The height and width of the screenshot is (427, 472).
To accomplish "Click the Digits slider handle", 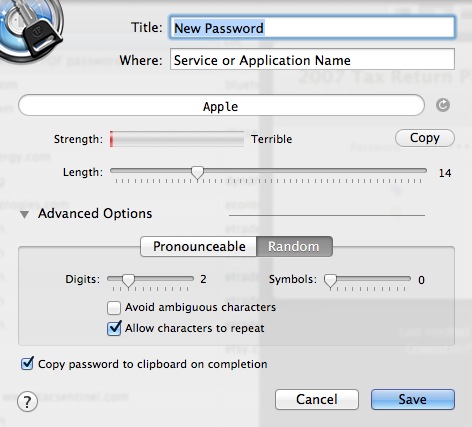I will (x=128, y=280).
